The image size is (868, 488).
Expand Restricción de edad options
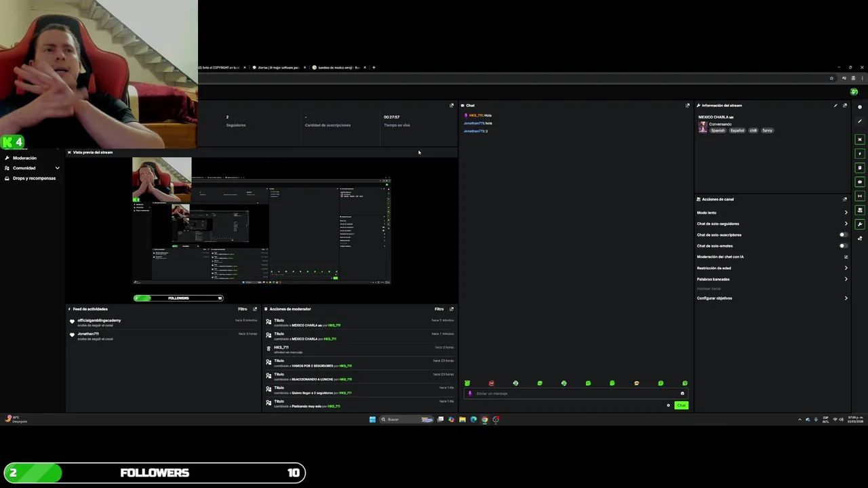pos(846,268)
